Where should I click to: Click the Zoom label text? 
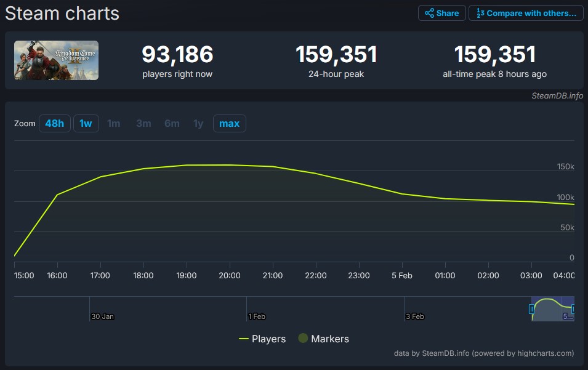coord(25,123)
